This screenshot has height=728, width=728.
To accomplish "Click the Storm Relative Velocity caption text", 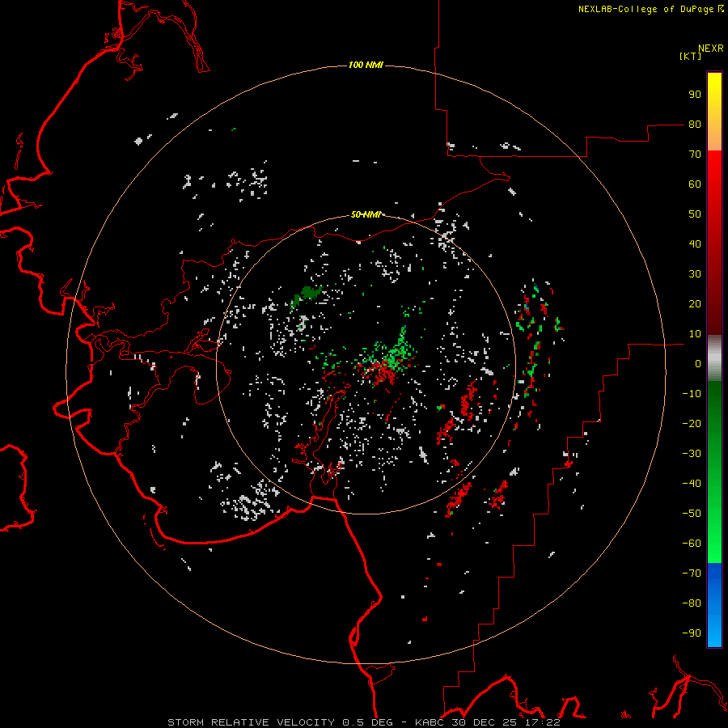I will 364,722.
